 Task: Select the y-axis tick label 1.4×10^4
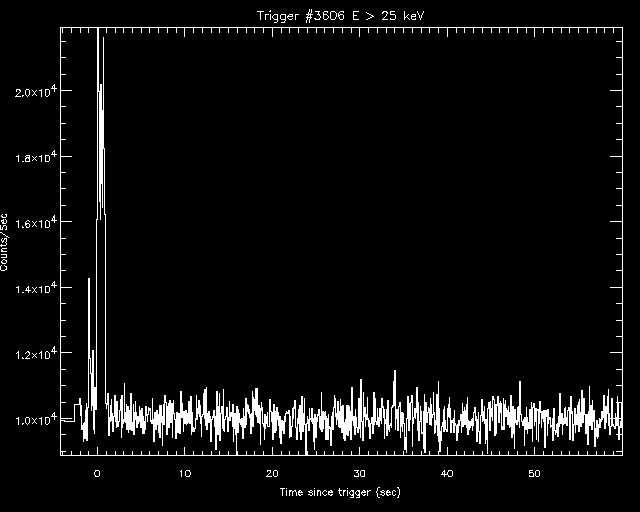click(36, 288)
